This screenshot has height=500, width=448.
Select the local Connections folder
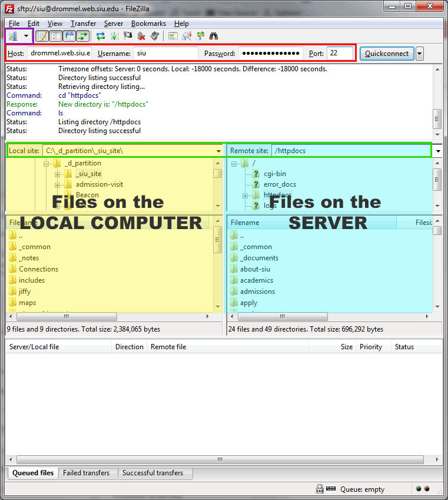(x=33, y=269)
